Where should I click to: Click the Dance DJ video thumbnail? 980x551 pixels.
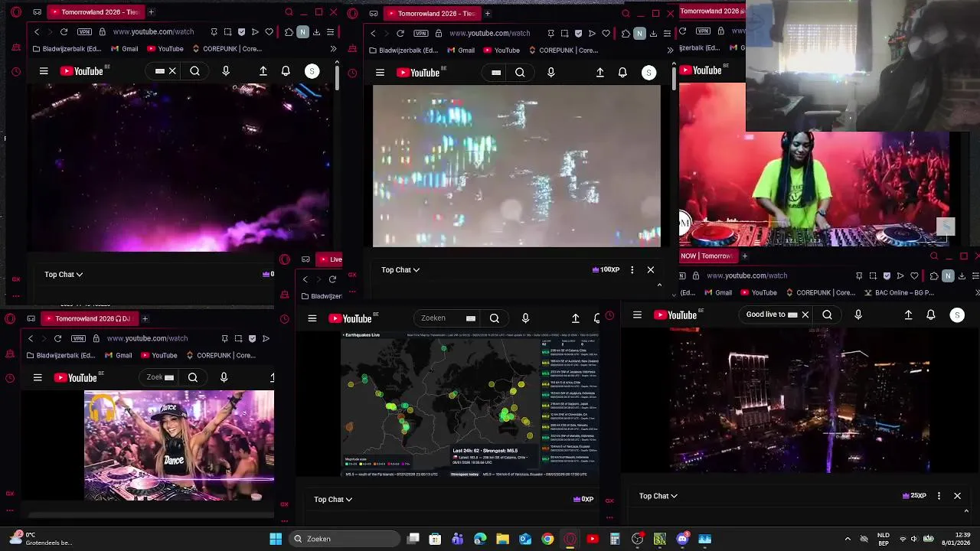point(179,445)
